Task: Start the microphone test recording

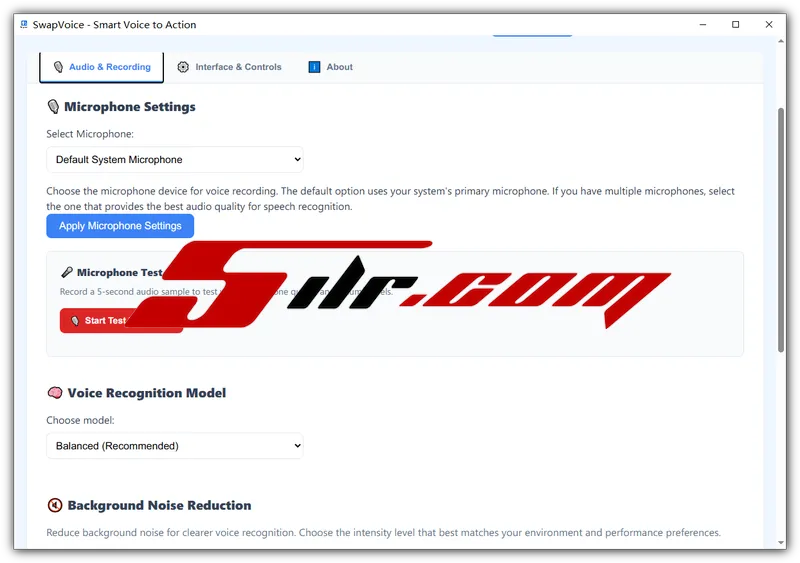Action: [121, 321]
